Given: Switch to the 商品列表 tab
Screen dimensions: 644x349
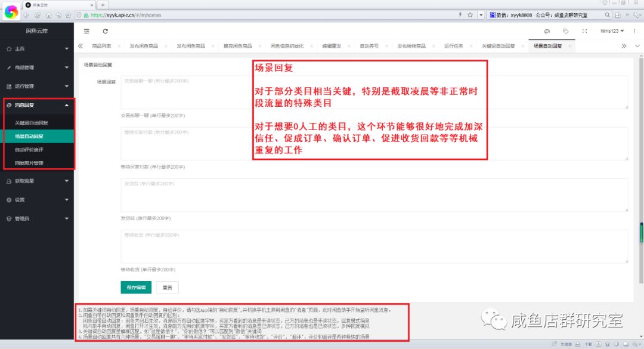Looking at the screenshot, I should tap(101, 46).
